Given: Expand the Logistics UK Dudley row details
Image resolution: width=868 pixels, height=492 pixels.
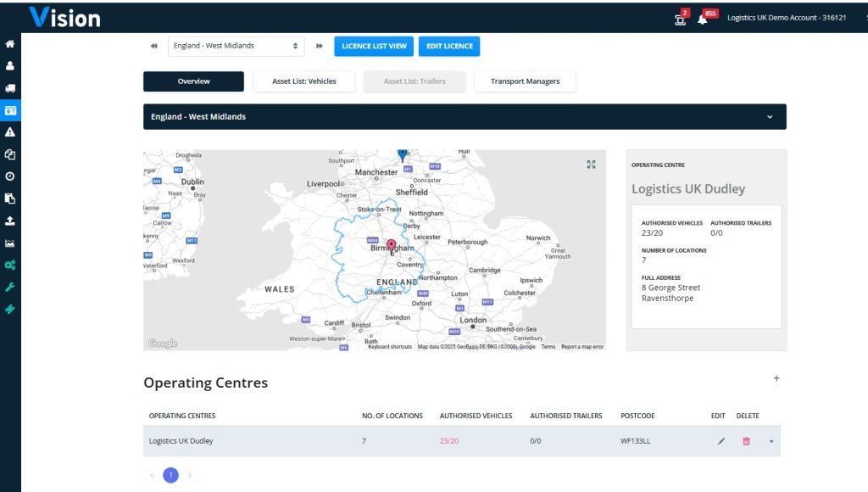Looking at the screenshot, I should pos(771,442).
